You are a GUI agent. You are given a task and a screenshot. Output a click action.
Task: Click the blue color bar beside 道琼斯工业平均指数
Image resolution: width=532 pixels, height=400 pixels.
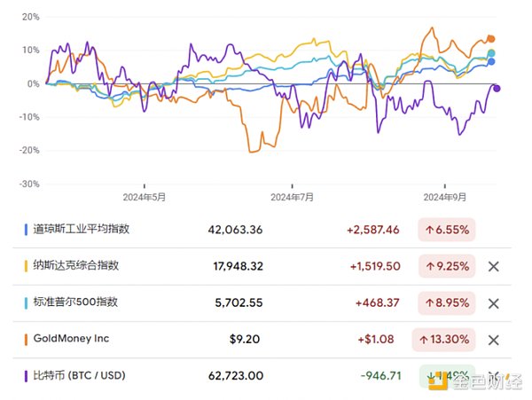[x=25, y=229]
